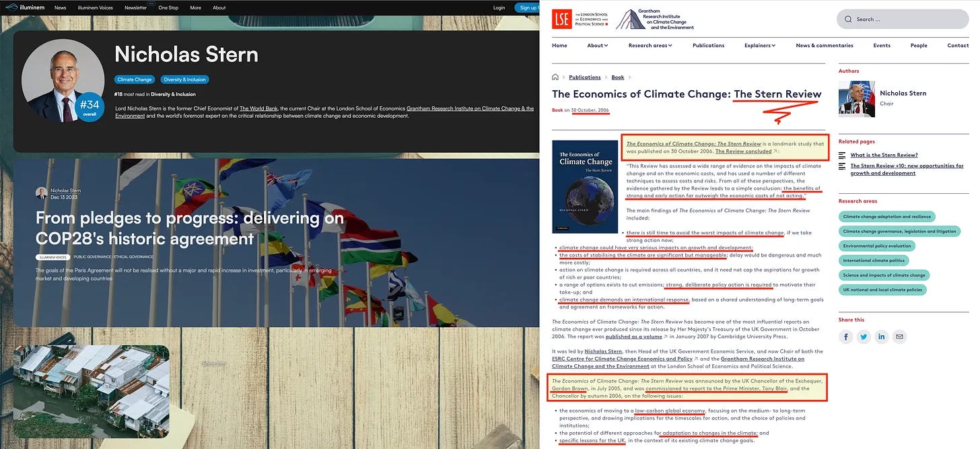
Task: Click the Grantham Research Institute logo
Action: coord(655,19)
